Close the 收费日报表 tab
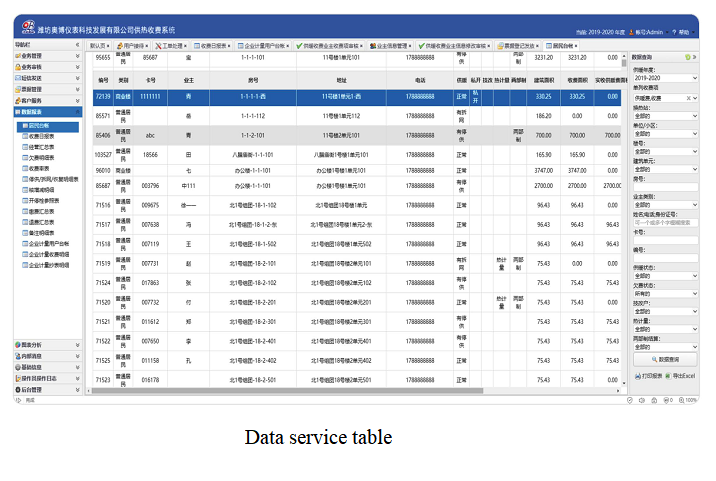716x481 pixels. (229, 46)
